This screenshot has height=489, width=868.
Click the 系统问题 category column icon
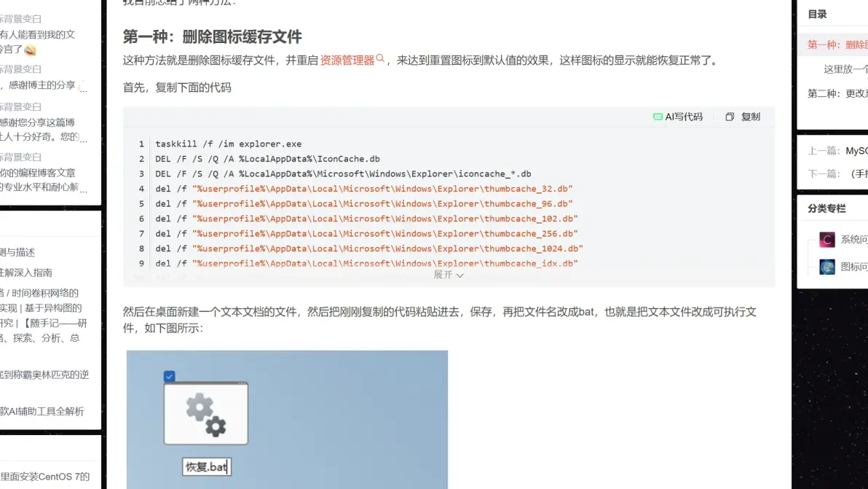point(826,240)
